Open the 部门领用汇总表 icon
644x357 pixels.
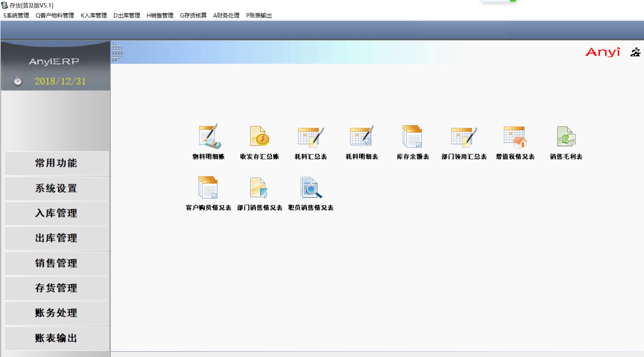(x=464, y=137)
